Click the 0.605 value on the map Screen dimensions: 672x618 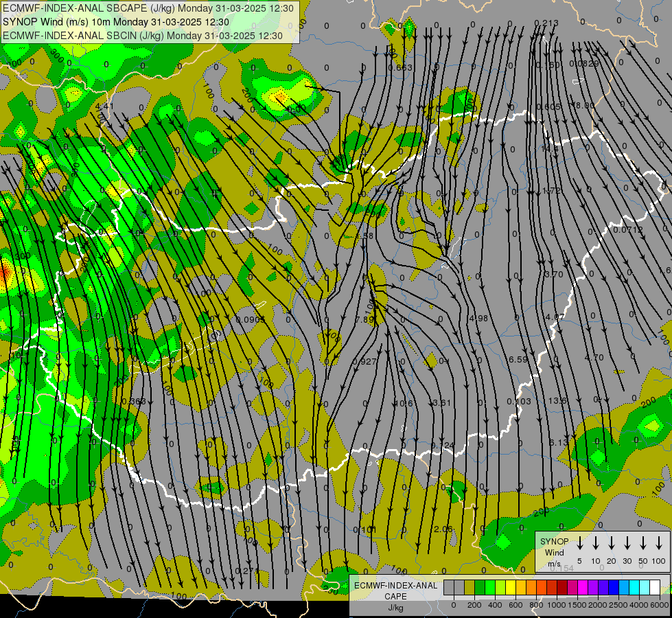click(548, 107)
